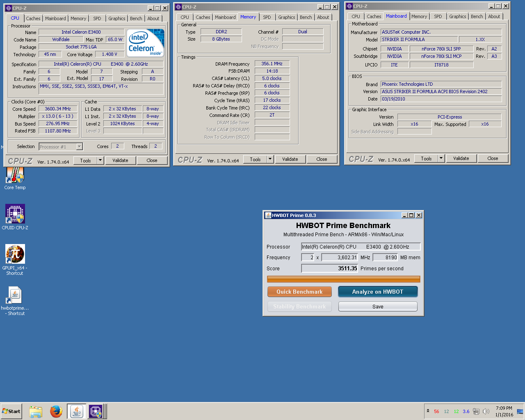Click Close button in Memory CPU-Z window
525x420 pixels.
(322, 159)
